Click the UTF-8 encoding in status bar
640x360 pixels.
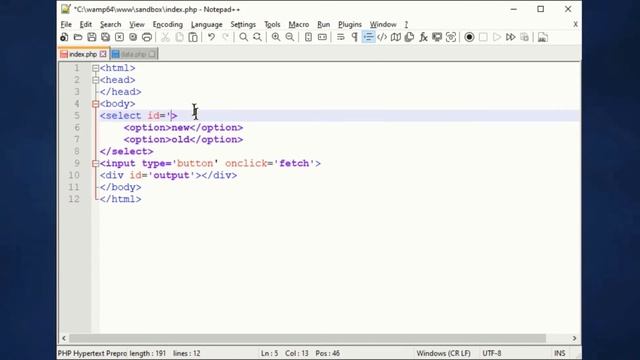[491, 353]
